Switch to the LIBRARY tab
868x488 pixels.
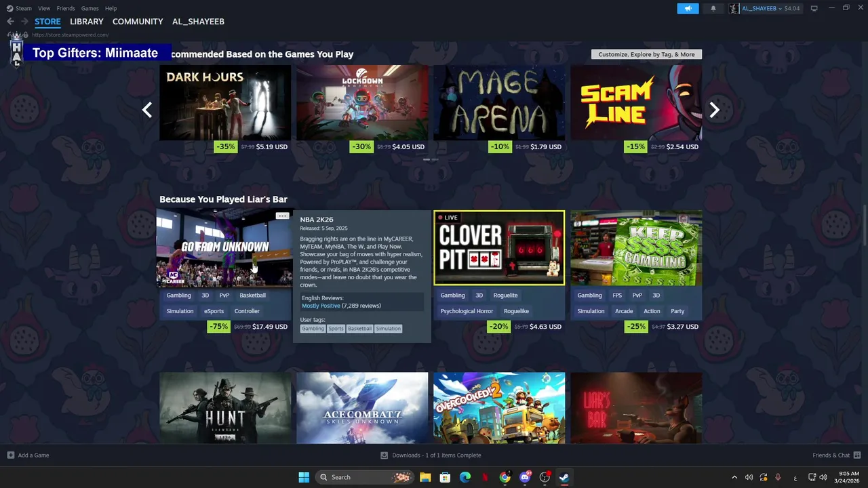click(87, 22)
